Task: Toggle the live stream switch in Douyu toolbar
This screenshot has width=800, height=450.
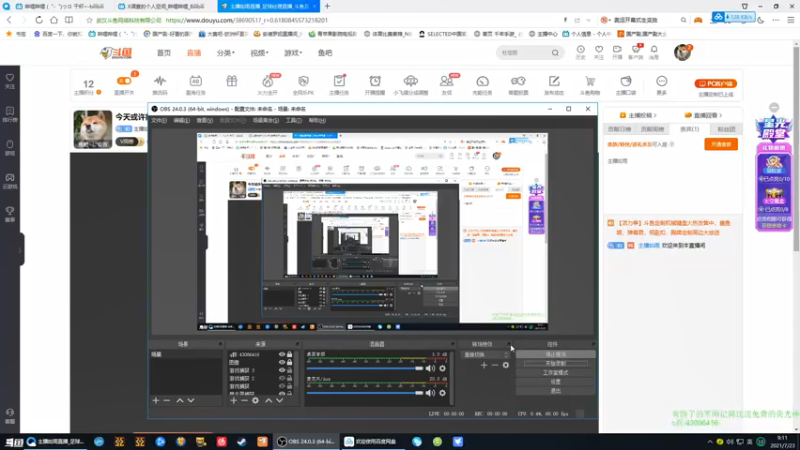Action: (x=124, y=81)
